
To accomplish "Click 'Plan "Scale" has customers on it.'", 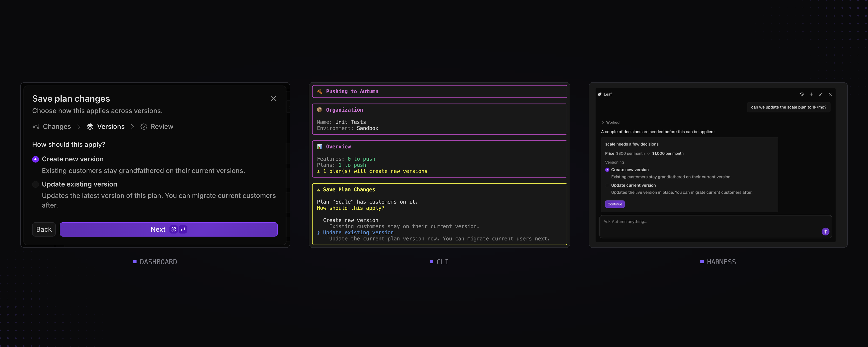I will click(367, 202).
